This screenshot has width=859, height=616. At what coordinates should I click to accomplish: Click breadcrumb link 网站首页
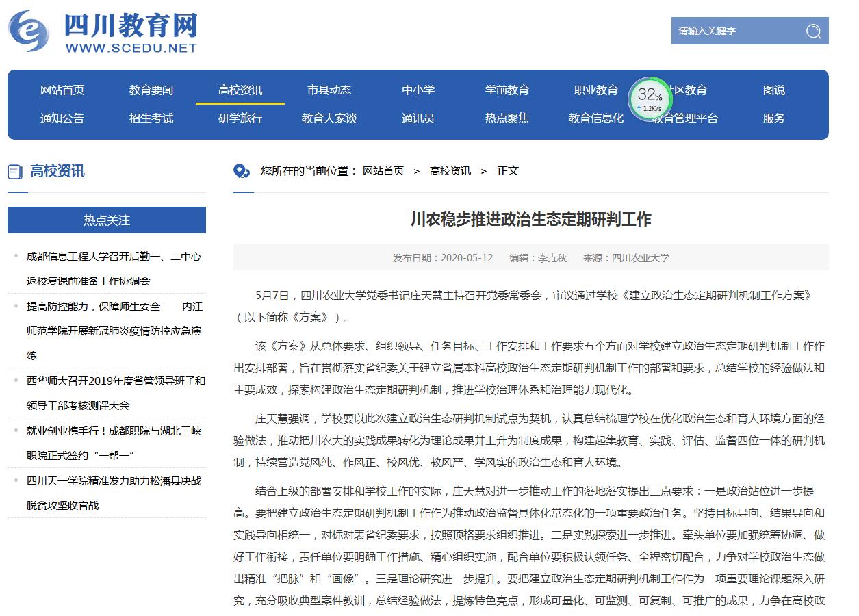(x=383, y=171)
